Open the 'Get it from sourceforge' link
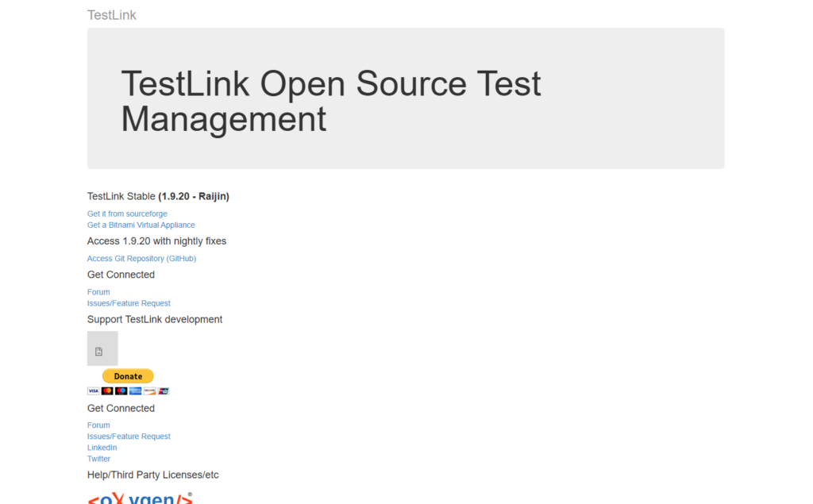Image resolution: width=813 pixels, height=504 pixels. [127, 214]
